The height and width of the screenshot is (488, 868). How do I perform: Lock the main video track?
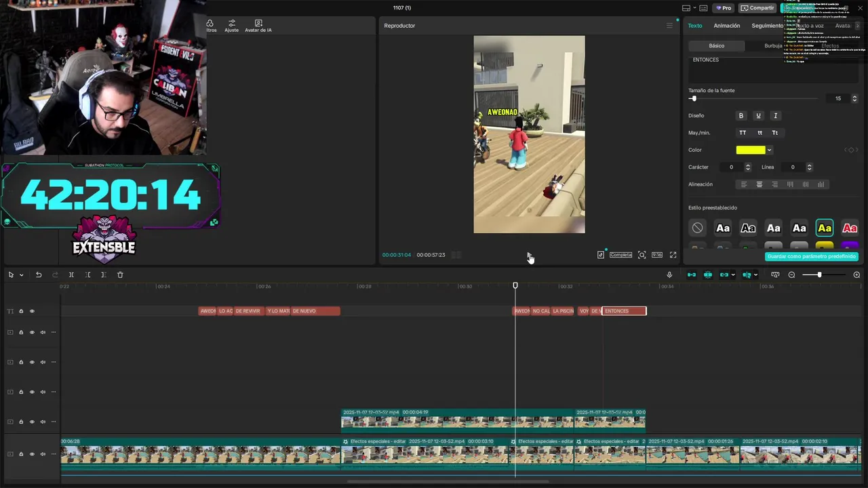pos(21,454)
